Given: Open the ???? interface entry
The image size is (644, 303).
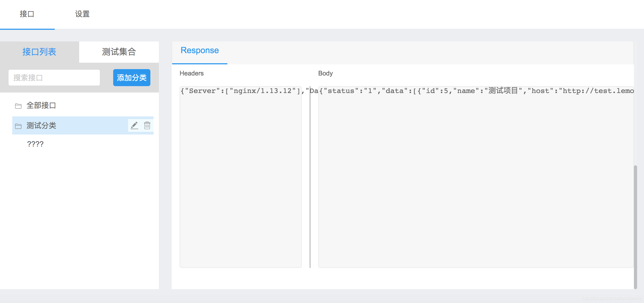Looking at the screenshot, I should [x=35, y=144].
